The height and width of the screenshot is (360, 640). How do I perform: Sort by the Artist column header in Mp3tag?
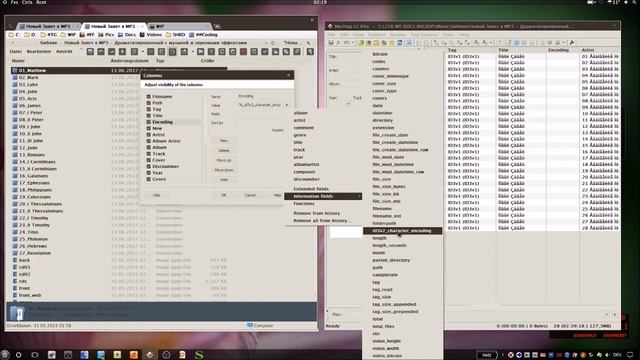(x=588, y=50)
